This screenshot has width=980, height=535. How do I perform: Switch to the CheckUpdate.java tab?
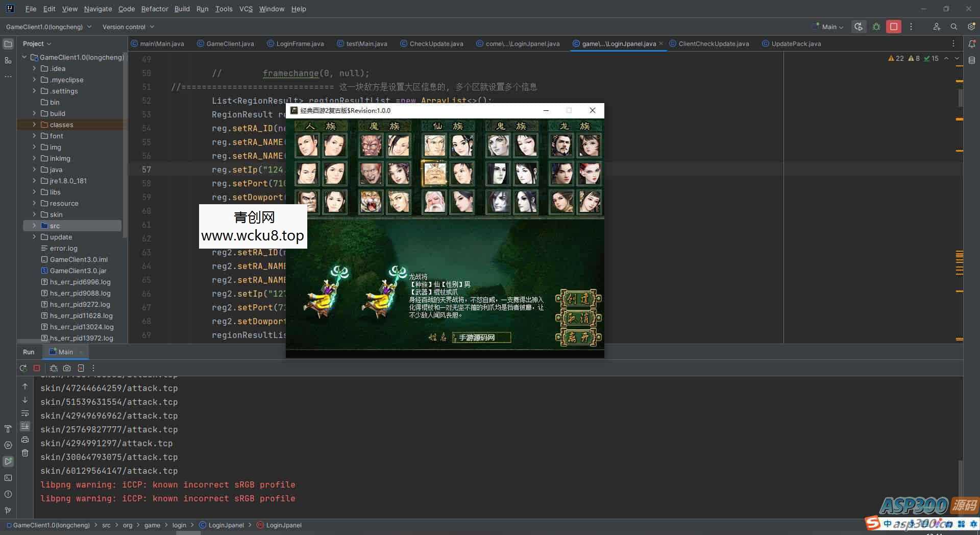[x=436, y=44]
